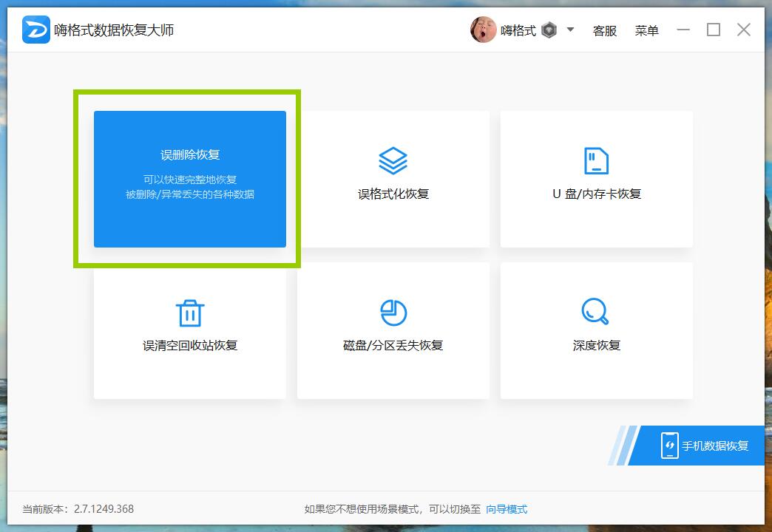The height and width of the screenshot is (532, 772).
Task: Click the 误清空回收站恢复 trash bin icon
Action: (x=190, y=313)
